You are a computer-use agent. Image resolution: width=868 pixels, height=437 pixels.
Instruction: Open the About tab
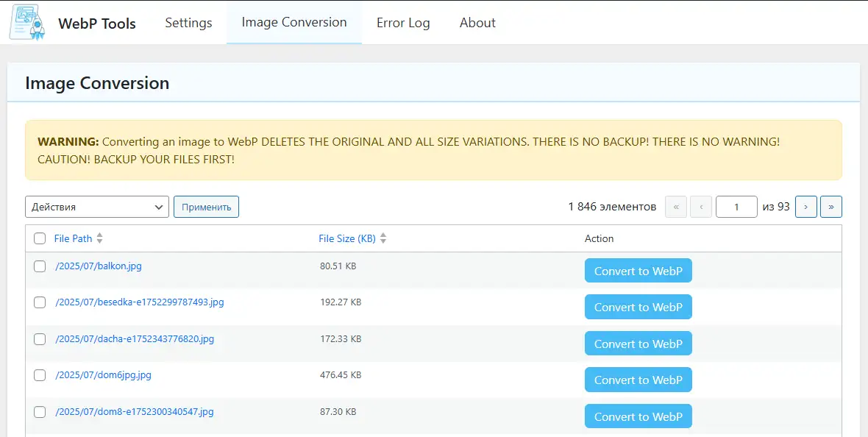[x=477, y=23]
